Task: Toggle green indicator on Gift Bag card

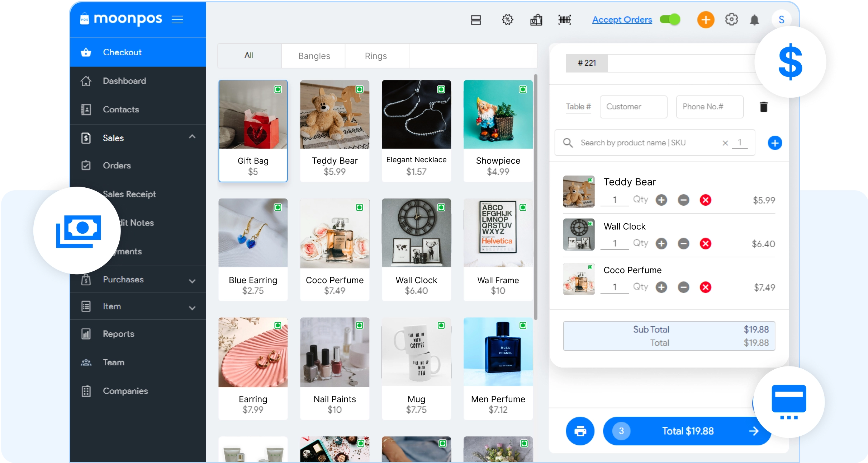Action: coord(278,89)
